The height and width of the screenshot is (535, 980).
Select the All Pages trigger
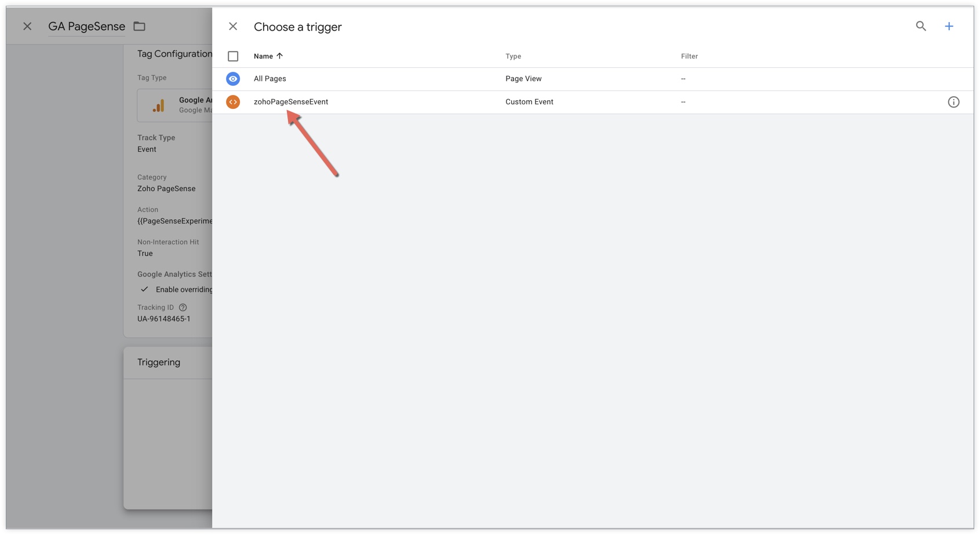pos(270,79)
